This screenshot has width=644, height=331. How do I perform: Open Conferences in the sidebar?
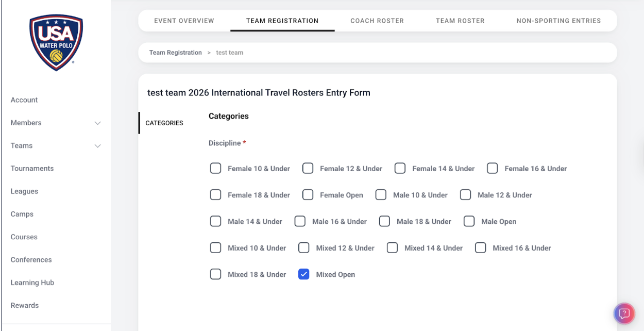pyautogui.click(x=31, y=260)
